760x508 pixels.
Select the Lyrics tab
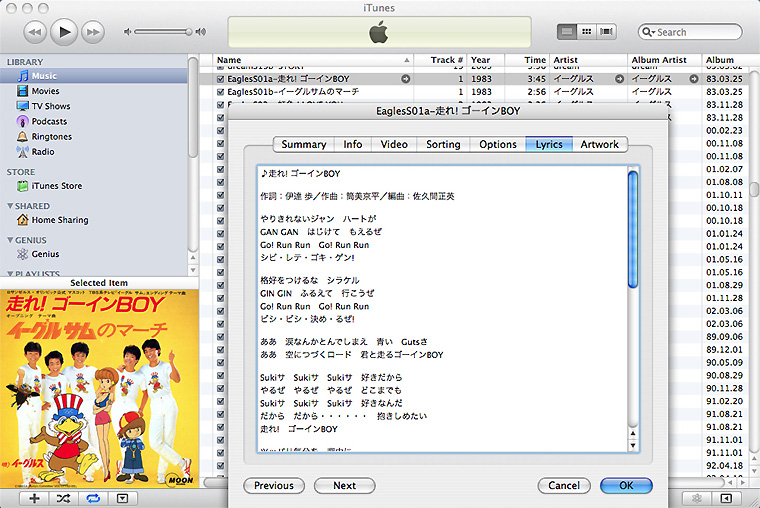[549, 144]
